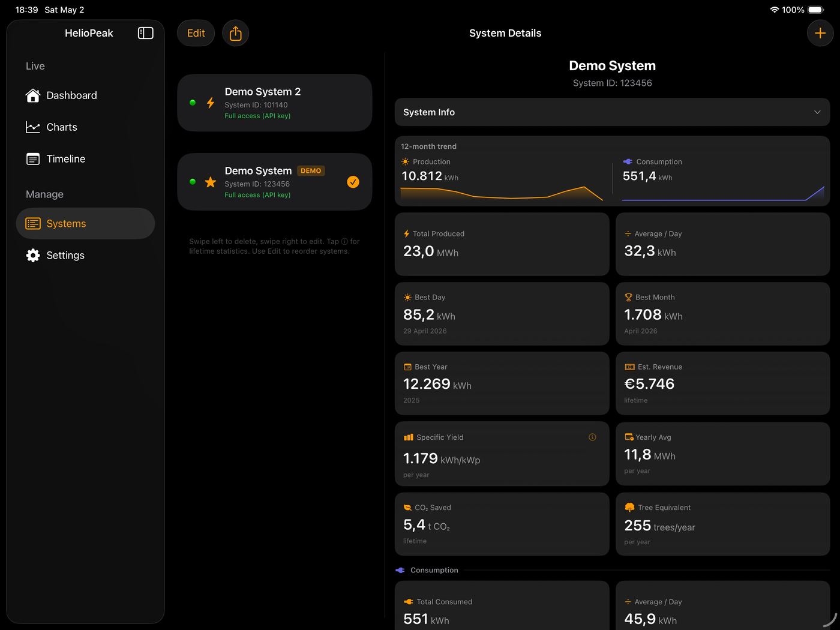Click the DEMO badge

[311, 171]
